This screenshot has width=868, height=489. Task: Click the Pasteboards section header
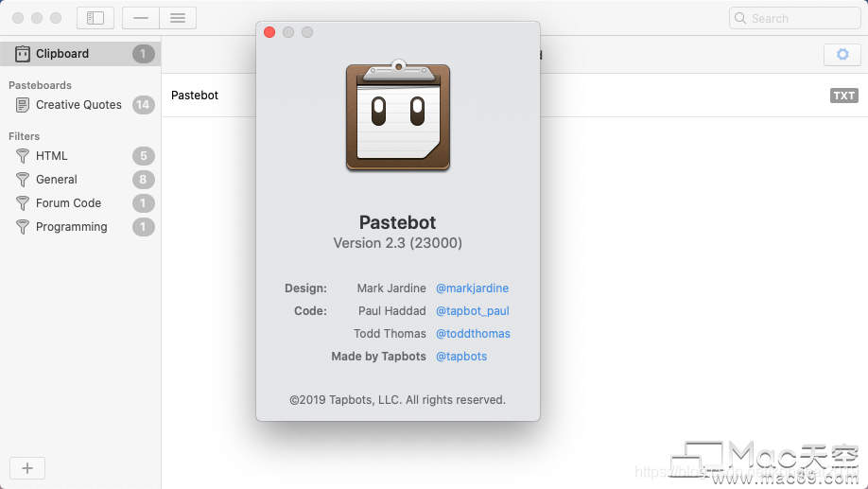40,85
